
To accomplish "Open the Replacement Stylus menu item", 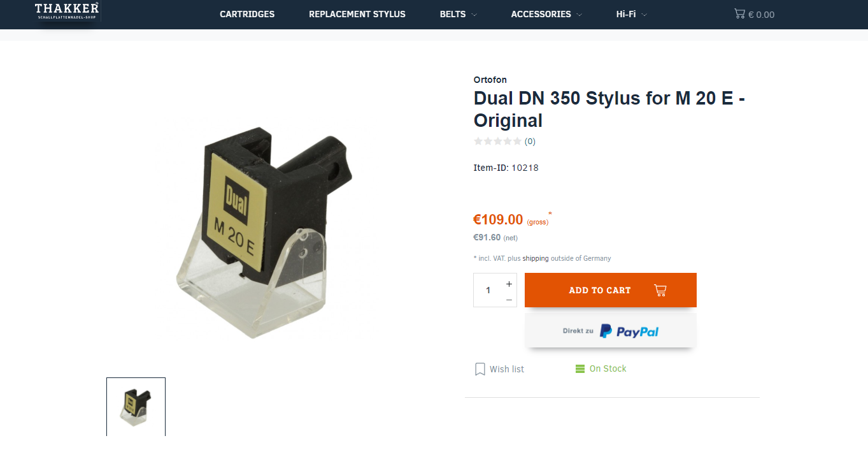I will (357, 14).
